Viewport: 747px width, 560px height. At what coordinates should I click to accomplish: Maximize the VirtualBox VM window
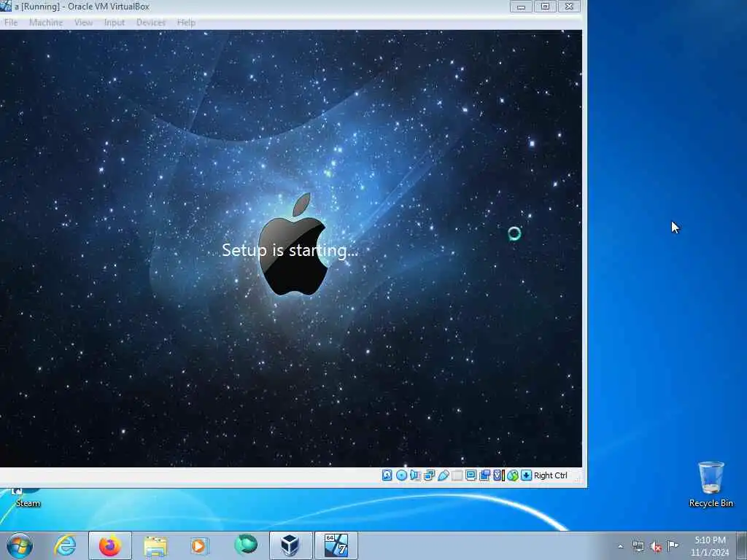[545, 6]
